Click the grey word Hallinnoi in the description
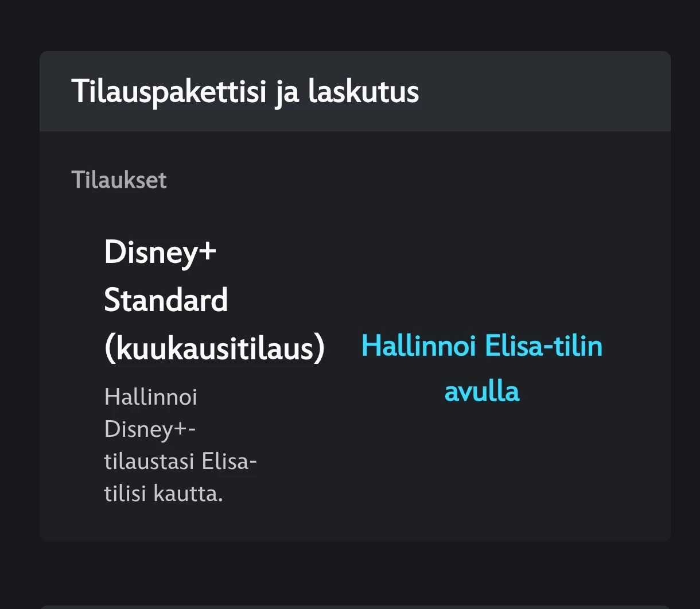Viewport: 700px width, 609px height. 151,397
